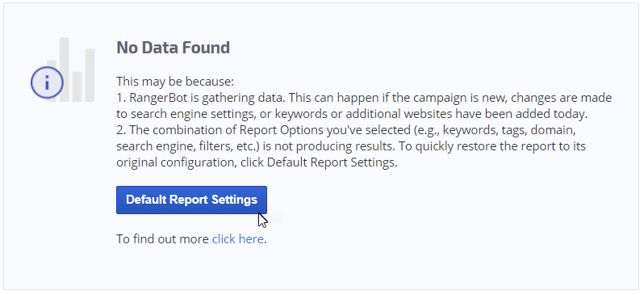Click the rightmost gray bar of chart graphic
Image resolution: width=644 pixels, height=295 pixels.
click(90, 75)
